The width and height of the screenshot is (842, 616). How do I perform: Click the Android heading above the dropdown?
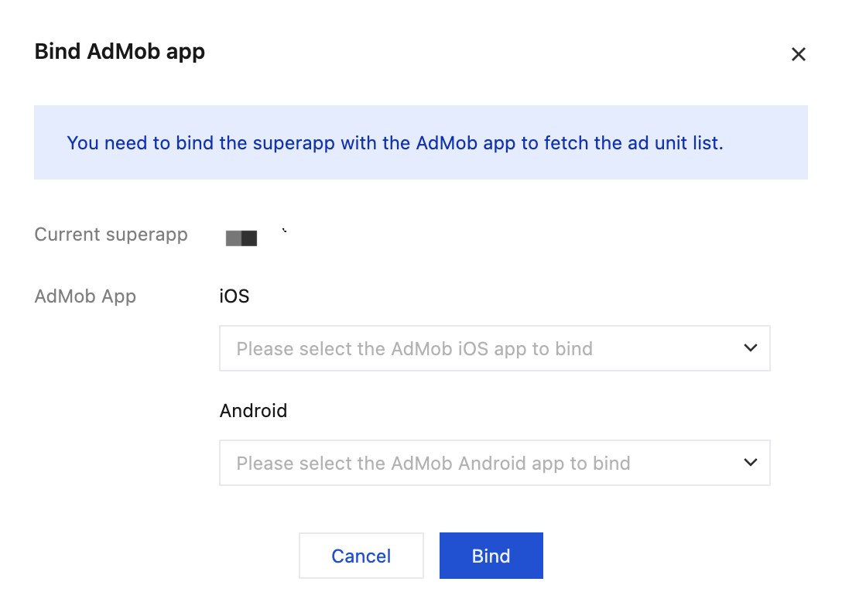pos(253,410)
